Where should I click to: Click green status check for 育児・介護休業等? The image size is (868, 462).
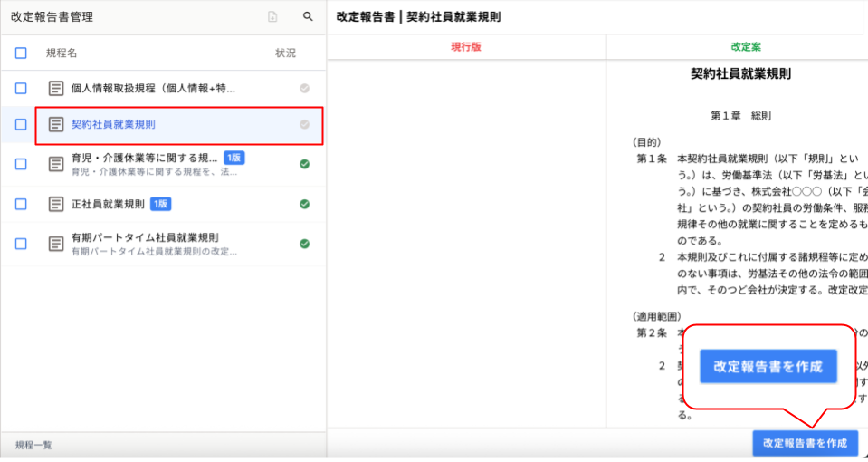305,164
